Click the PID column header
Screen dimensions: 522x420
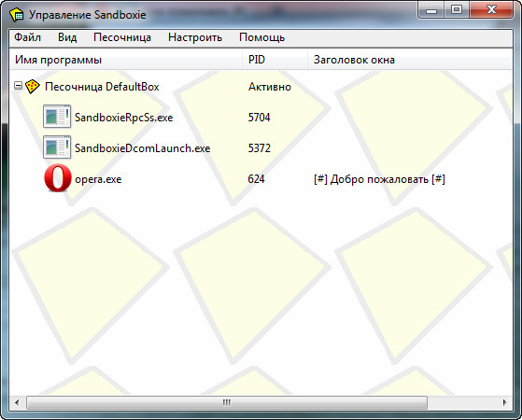[x=275, y=60]
